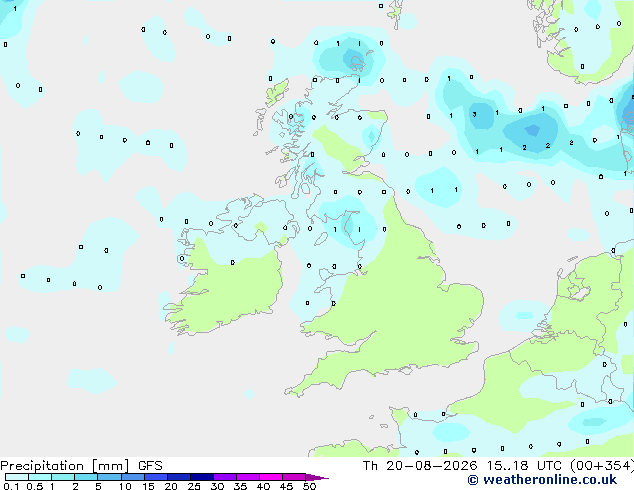Click the "Th 20-08-2026" date text
Viewport: 634px width, 490px height.
(x=420, y=466)
